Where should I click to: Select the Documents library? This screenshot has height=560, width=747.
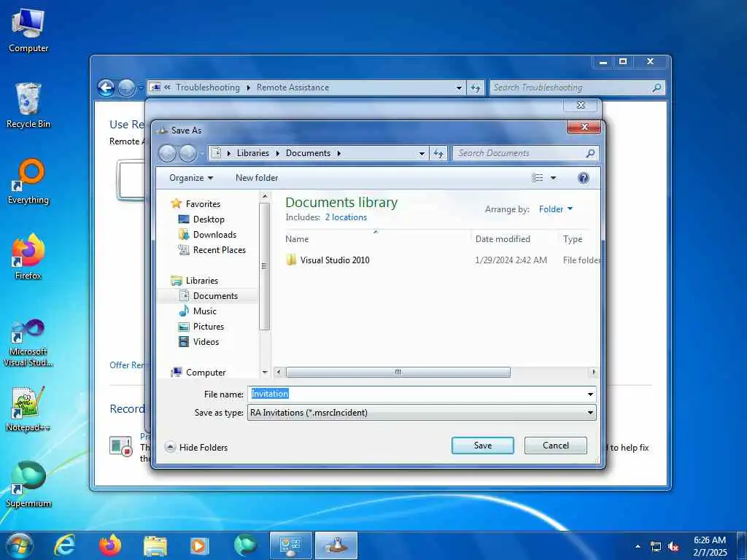click(x=215, y=296)
